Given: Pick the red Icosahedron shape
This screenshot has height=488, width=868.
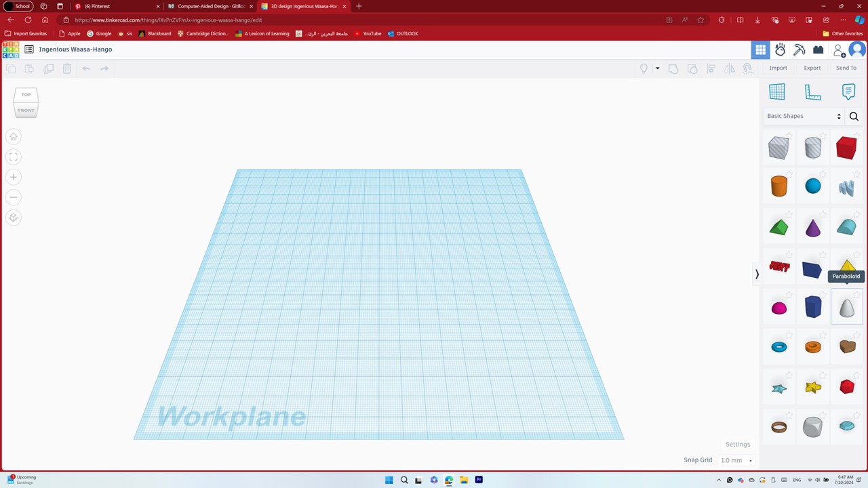Looking at the screenshot, I should tap(847, 386).
